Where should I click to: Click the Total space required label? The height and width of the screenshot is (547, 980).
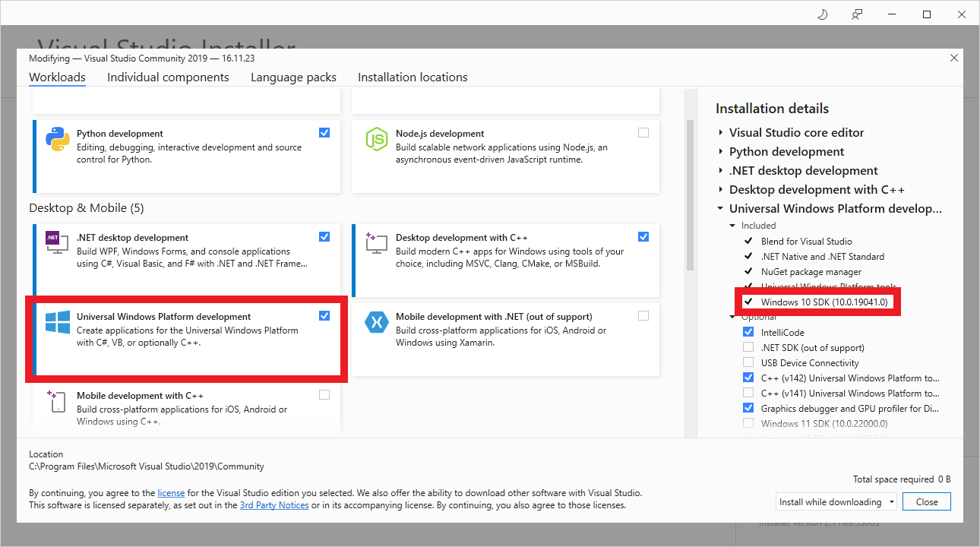coord(893,479)
